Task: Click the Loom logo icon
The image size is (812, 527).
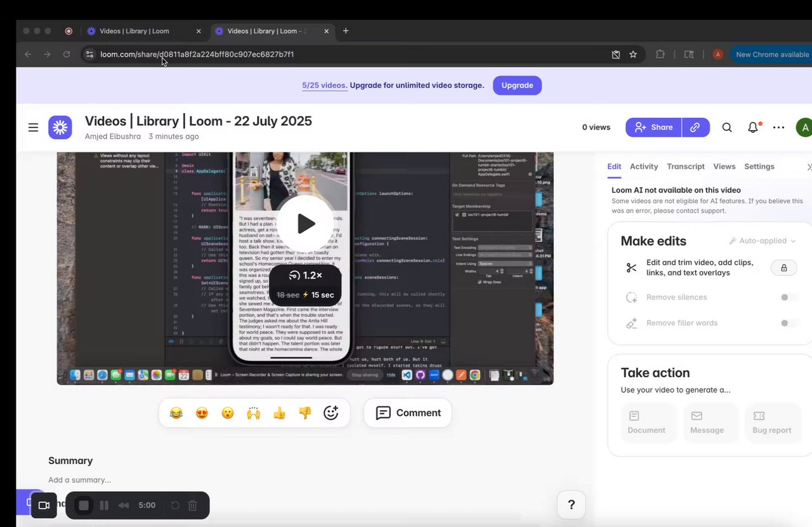Action: (60, 128)
